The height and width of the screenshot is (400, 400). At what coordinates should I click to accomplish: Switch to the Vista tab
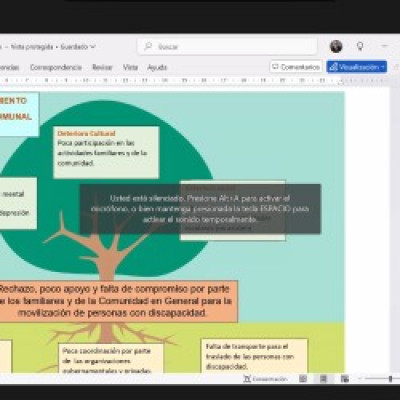[x=130, y=67]
